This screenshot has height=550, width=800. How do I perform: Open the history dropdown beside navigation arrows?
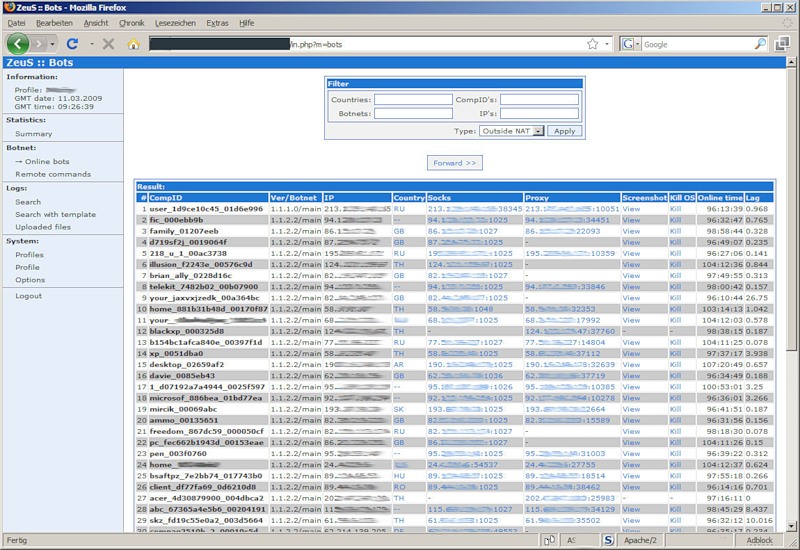[53, 44]
